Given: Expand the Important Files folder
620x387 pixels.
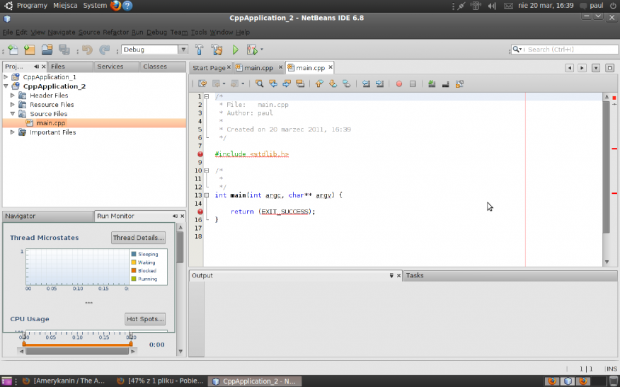Looking at the screenshot, I should pyautogui.click(x=13, y=132).
